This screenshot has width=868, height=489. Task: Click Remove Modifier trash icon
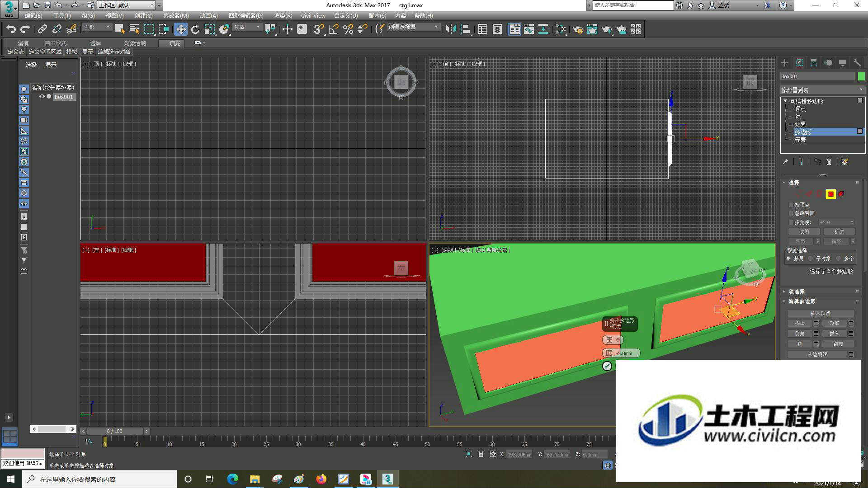click(829, 162)
